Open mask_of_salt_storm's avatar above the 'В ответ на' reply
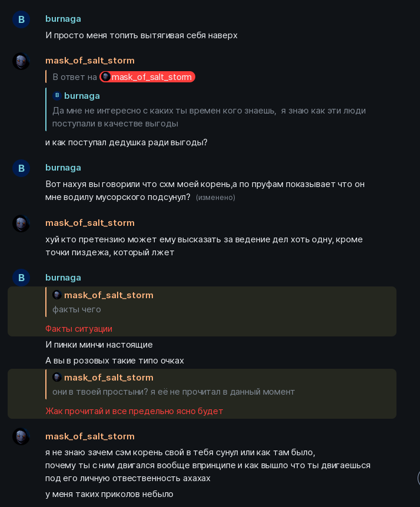420x507 pixels. [21, 61]
